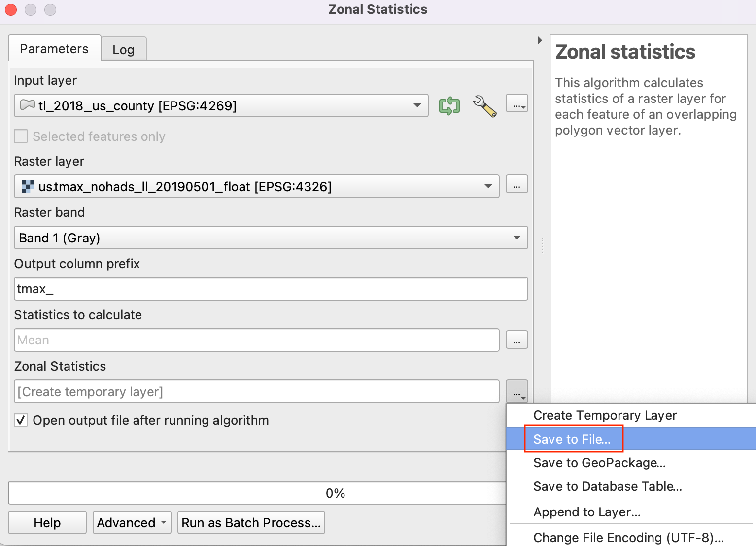Expand the Input layer dropdown

(417, 105)
